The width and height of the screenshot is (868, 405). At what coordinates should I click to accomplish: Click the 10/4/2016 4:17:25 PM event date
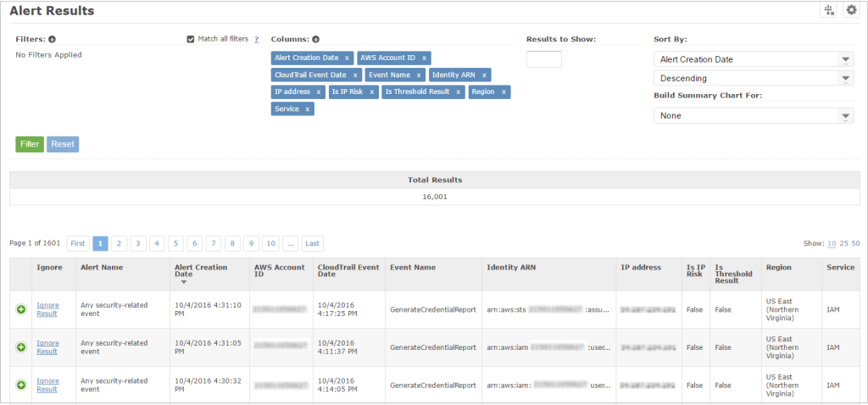pos(337,309)
